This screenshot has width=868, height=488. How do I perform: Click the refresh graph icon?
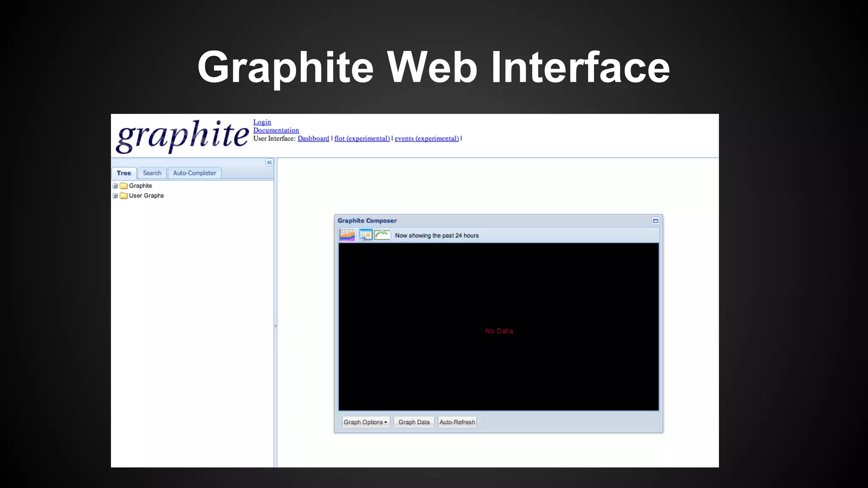click(382, 235)
